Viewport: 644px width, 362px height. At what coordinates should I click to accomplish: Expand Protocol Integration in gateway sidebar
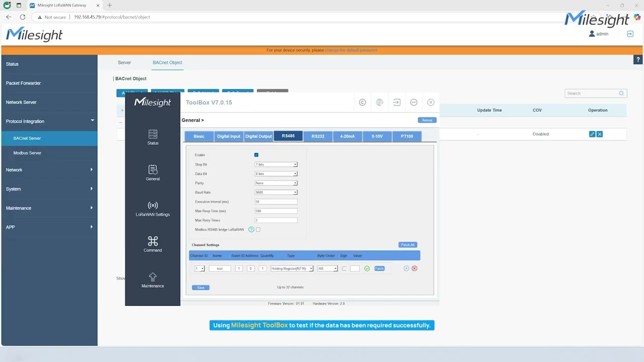point(49,121)
